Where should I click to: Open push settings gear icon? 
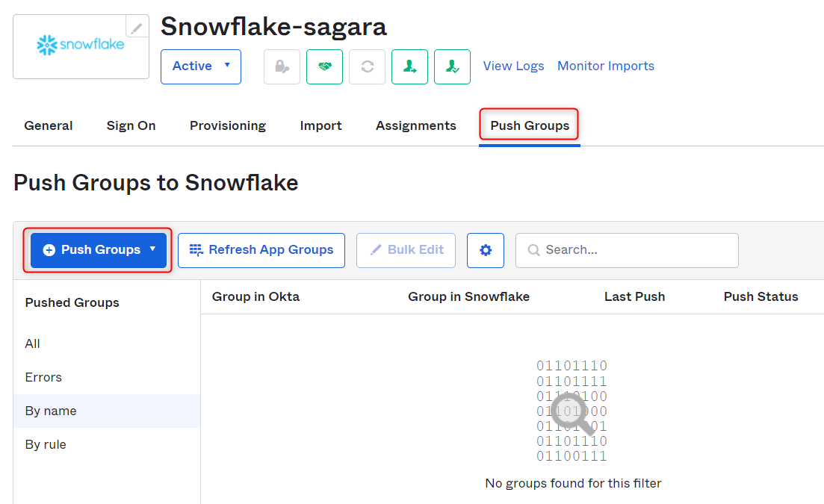[486, 250]
